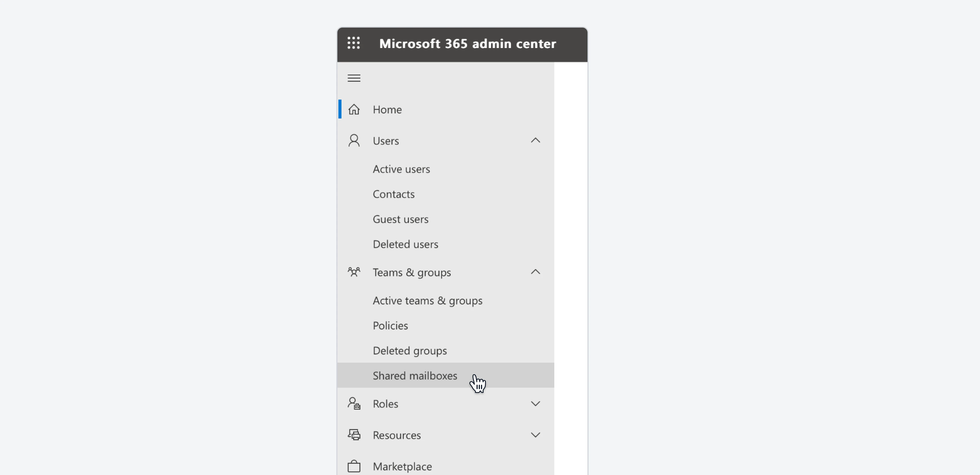The height and width of the screenshot is (475, 980).
Task: Select Policies under Teams & groups
Action: tap(390, 326)
